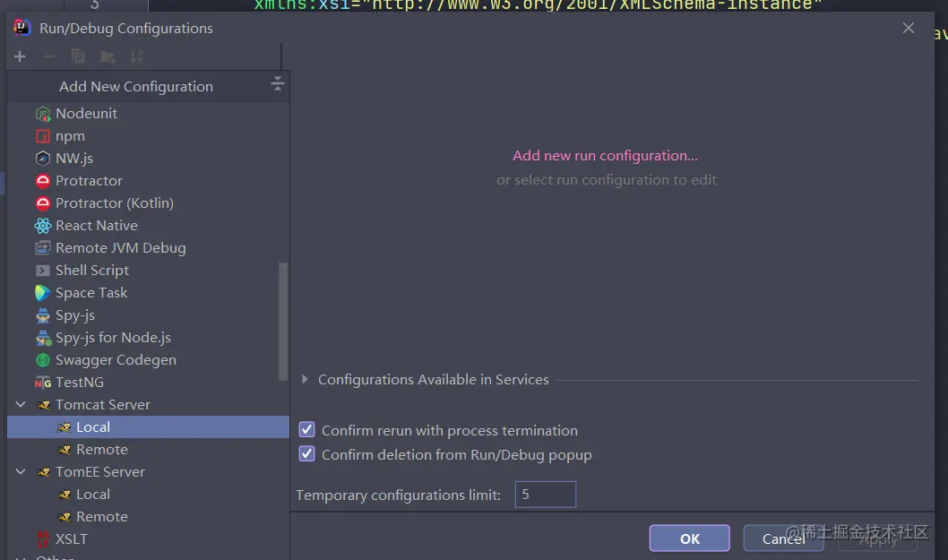
Task: Choose the Swagger Codegen configuration type
Action: pos(116,360)
